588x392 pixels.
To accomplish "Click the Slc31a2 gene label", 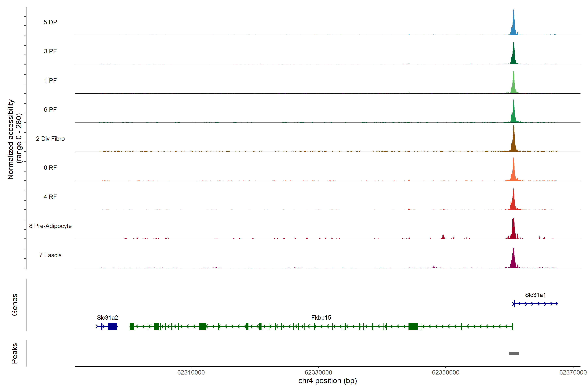I will tap(107, 318).
